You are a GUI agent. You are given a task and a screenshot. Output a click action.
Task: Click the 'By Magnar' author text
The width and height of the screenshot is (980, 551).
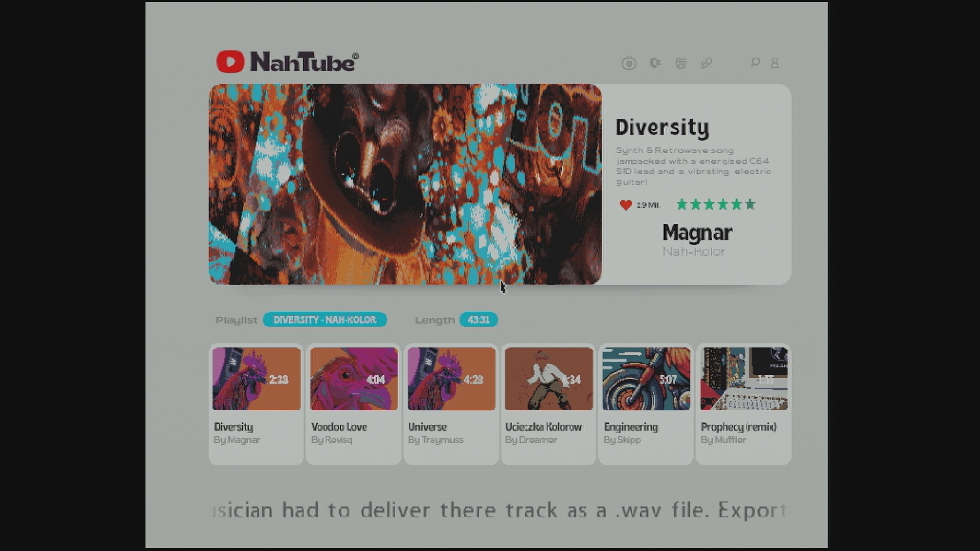[237, 440]
